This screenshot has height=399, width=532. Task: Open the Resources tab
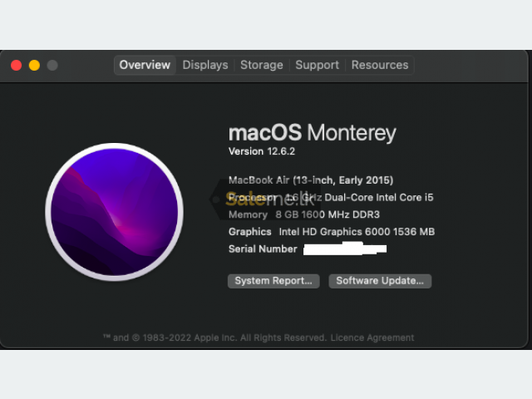(x=380, y=65)
